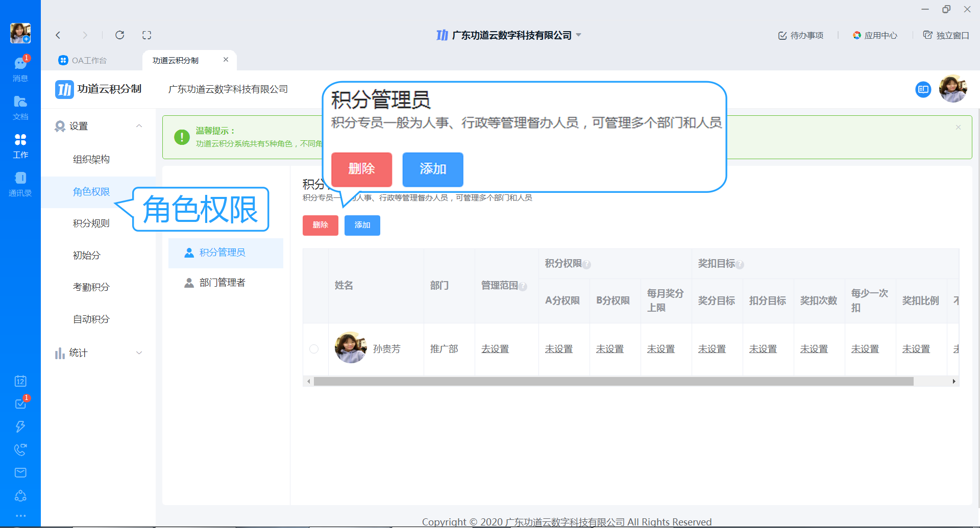Open 初始分 in the settings menu
This screenshot has height=528, width=980.
point(87,255)
